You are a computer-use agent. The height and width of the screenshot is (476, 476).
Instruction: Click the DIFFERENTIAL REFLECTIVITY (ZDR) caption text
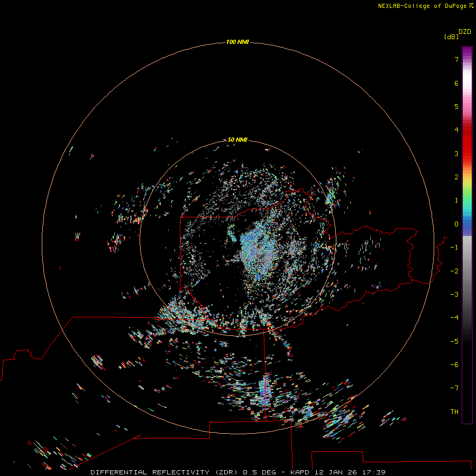165,472
